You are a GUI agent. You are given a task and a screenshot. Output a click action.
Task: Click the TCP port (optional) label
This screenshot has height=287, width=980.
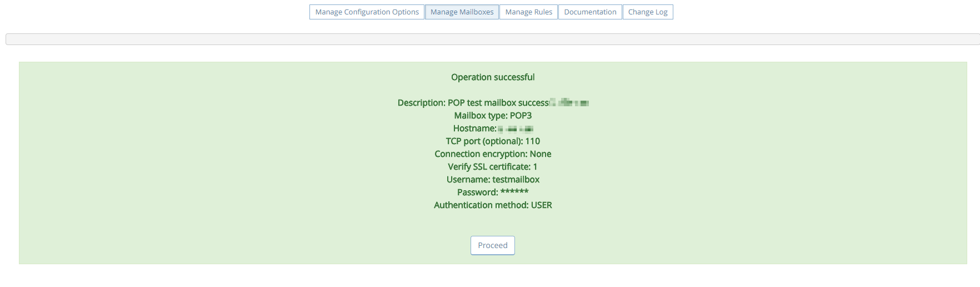coord(484,141)
